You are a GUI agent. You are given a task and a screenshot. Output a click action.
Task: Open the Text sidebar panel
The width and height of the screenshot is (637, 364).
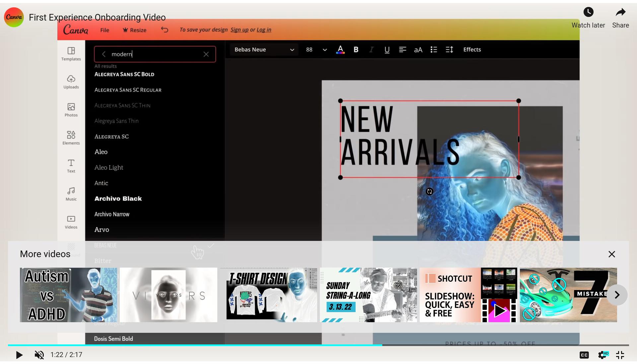(71, 166)
